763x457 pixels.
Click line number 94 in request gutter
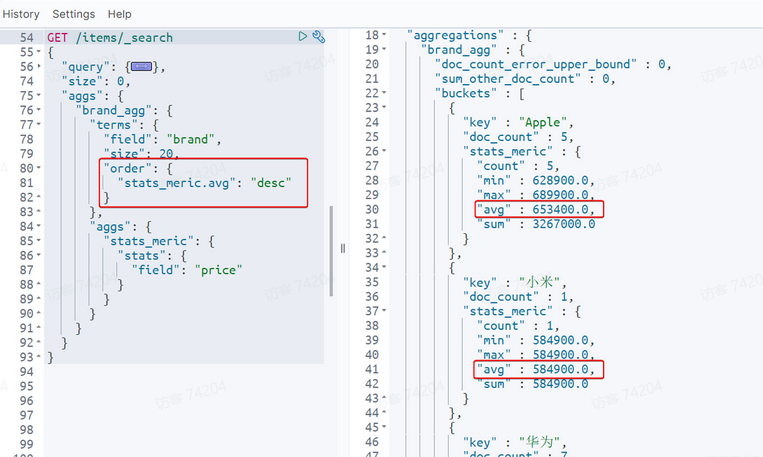27,372
